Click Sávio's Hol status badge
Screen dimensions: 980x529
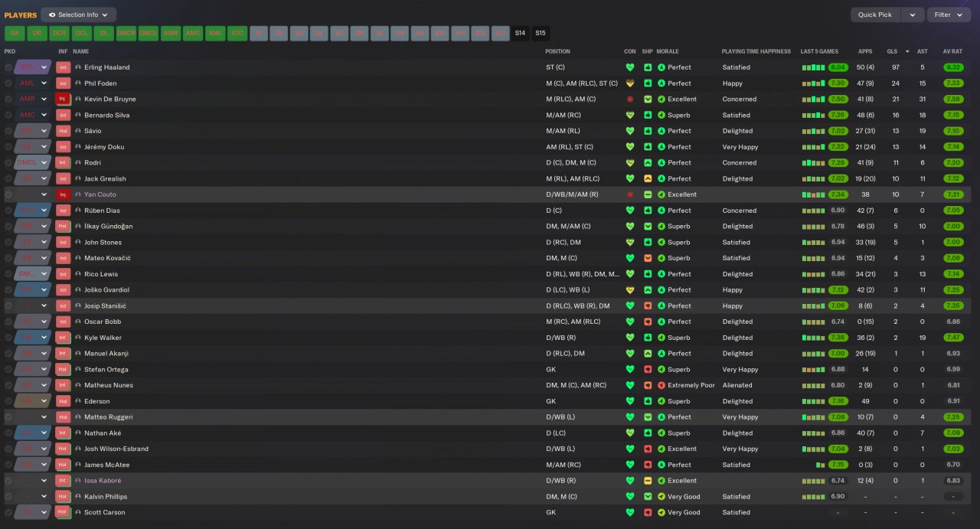(x=63, y=131)
